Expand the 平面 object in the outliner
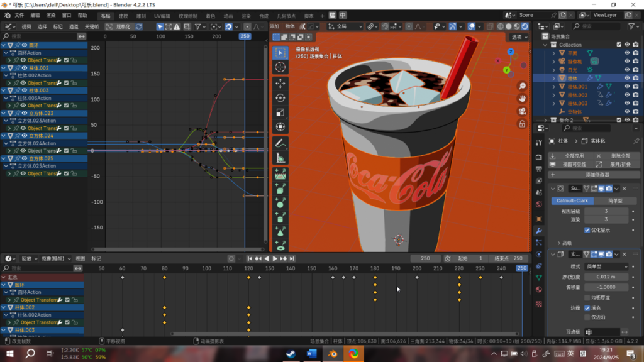The width and height of the screenshot is (644, 362). pyautogui.click(x=554, y=53)
